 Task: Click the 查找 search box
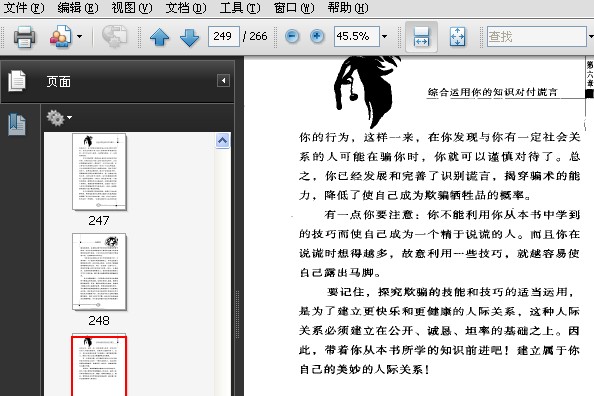pyautogui.click(x=536, y=36)
